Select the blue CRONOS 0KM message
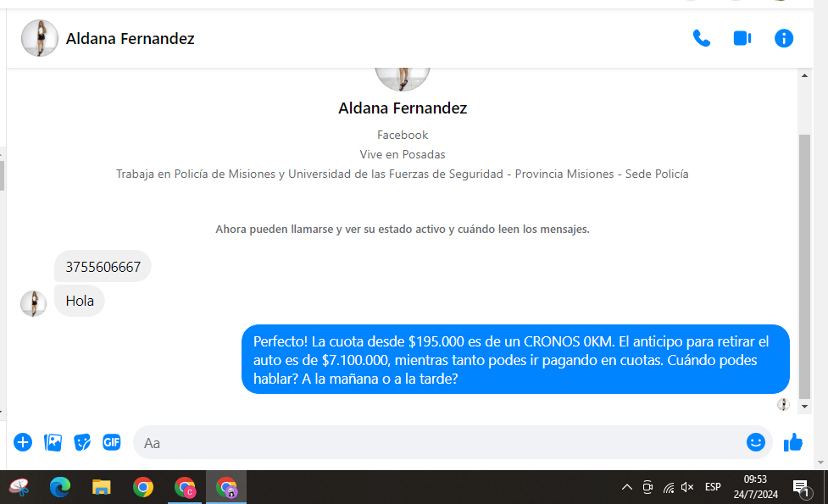The image size is (828, 504). 515,359
